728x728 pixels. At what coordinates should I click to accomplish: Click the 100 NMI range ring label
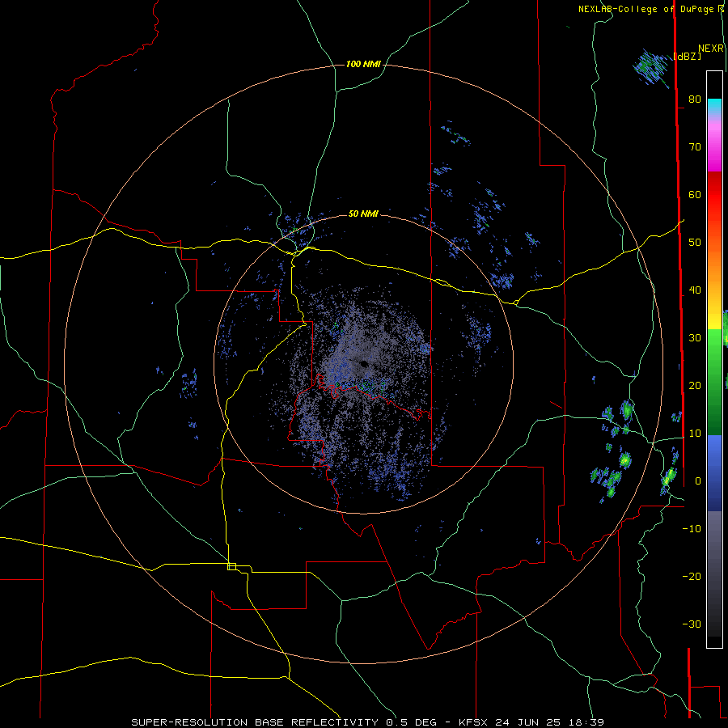(x=363, y=64)
